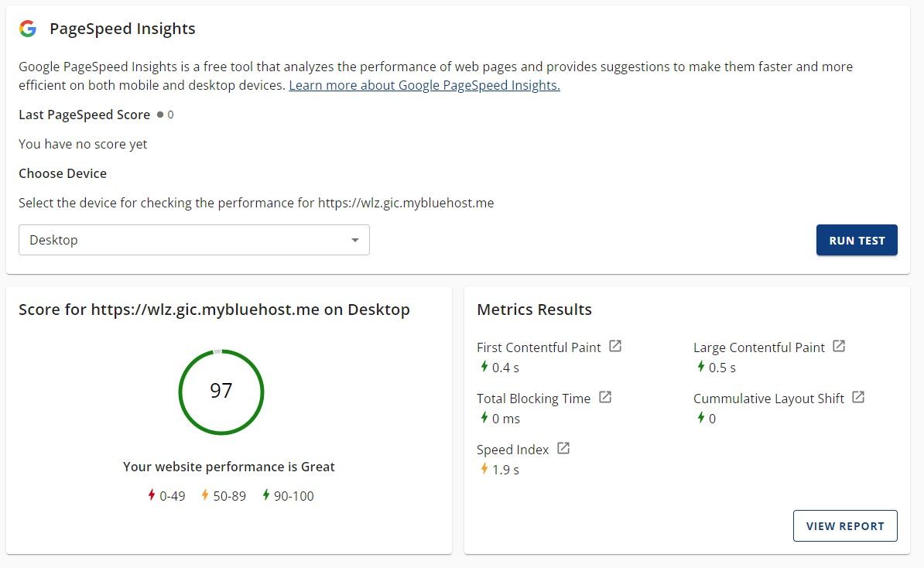Click the '0-49' legend text

coord(172,496)
